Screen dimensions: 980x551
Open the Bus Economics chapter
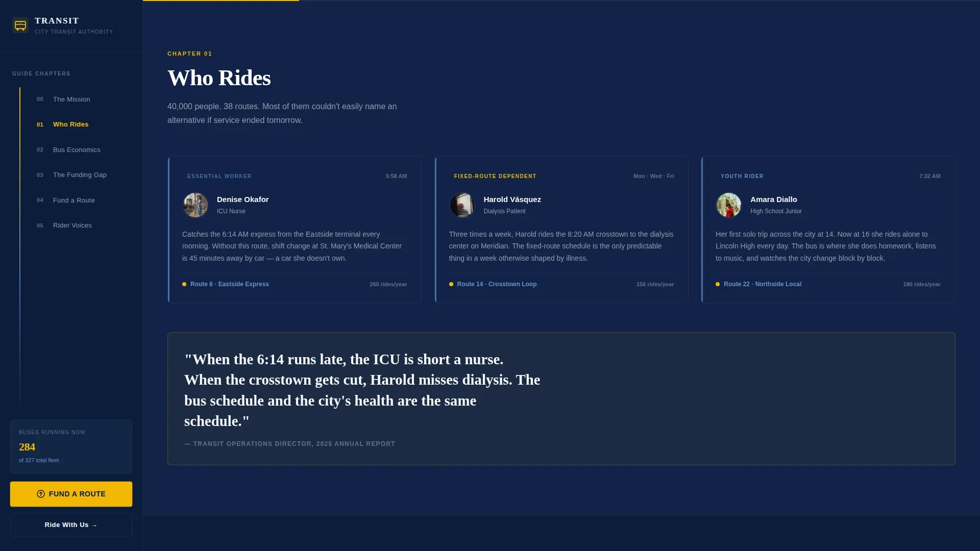point(77,150)
